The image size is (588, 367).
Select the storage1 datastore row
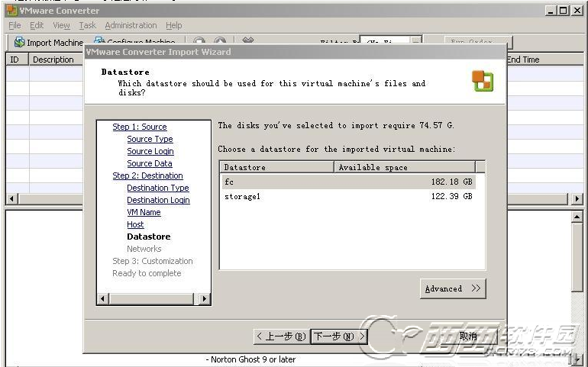[x=348, y=196]
